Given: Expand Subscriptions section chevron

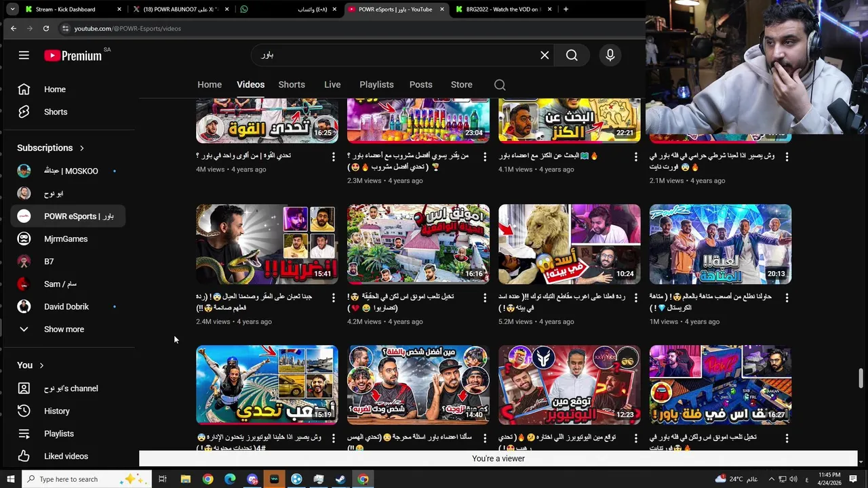Looking at the screenshot, I should pos(82,148).
